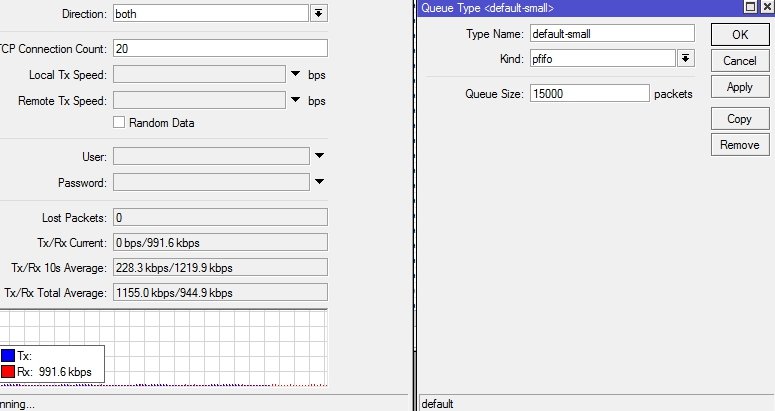Expand the Password field arrow

click(x=319, y=182)
